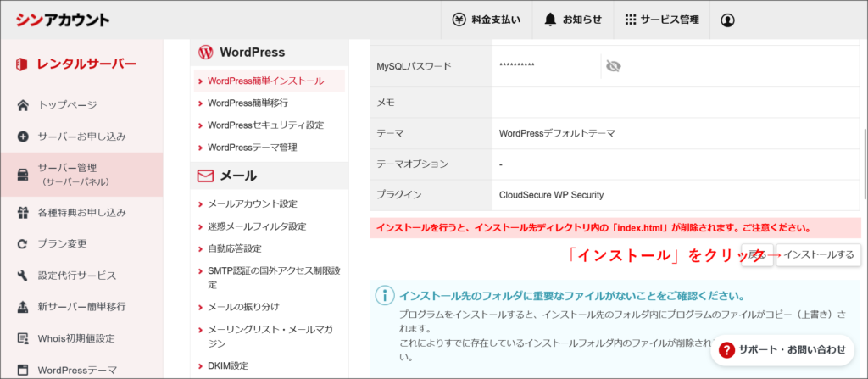This screenshot has width=868, height=379.
Task: Open WordPressテーマ管理
Action: point(253,148)
